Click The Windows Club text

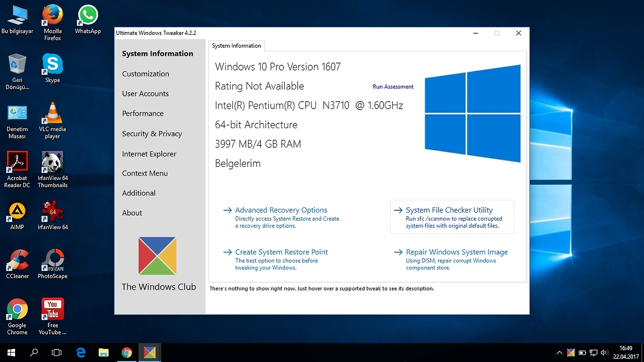coord(158,287)
